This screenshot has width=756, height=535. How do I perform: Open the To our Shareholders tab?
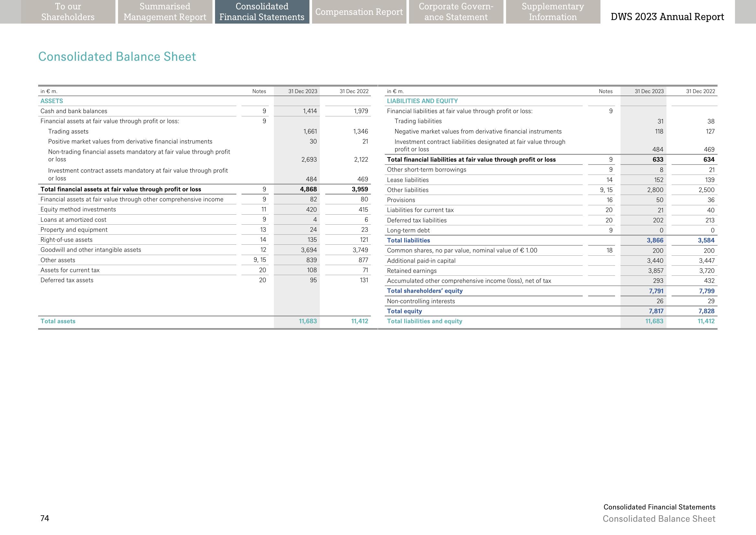click(x=68, y=12)
